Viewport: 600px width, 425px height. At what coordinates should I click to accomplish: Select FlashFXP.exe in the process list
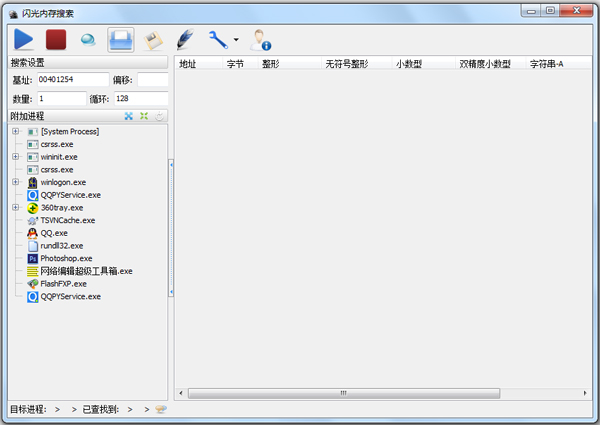(63, 283)
